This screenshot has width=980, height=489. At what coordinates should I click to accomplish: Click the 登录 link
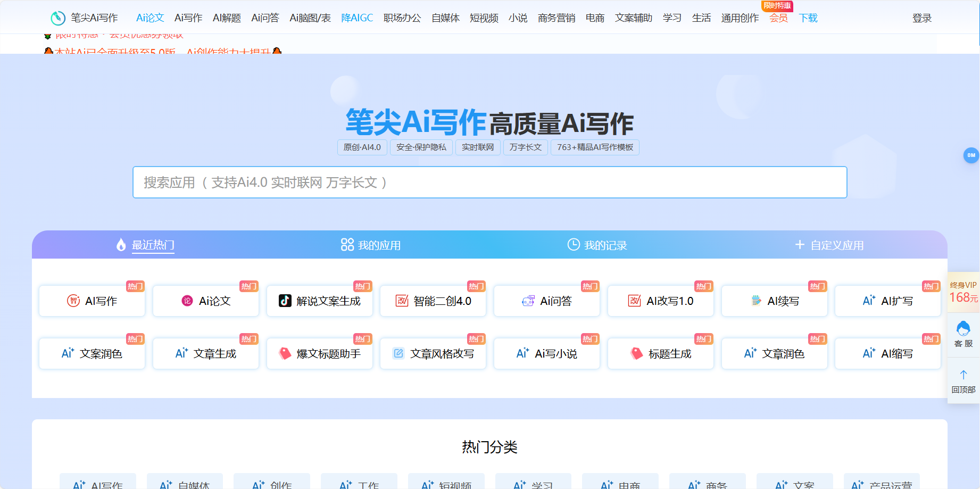tap(921, 18)
